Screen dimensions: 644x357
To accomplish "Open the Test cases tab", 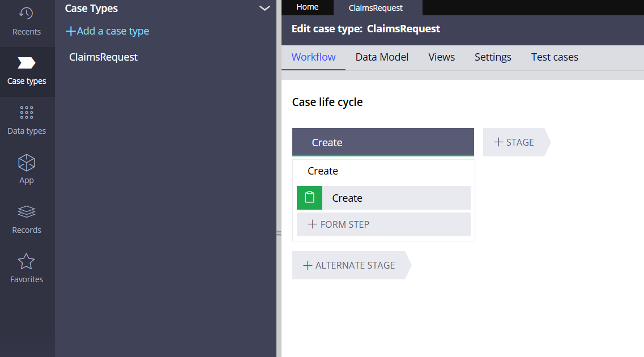I will click(555, 57).
